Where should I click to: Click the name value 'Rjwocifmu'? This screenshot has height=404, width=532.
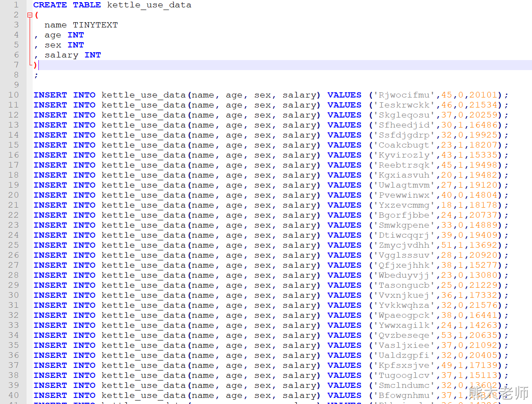[x=404, y=95]
